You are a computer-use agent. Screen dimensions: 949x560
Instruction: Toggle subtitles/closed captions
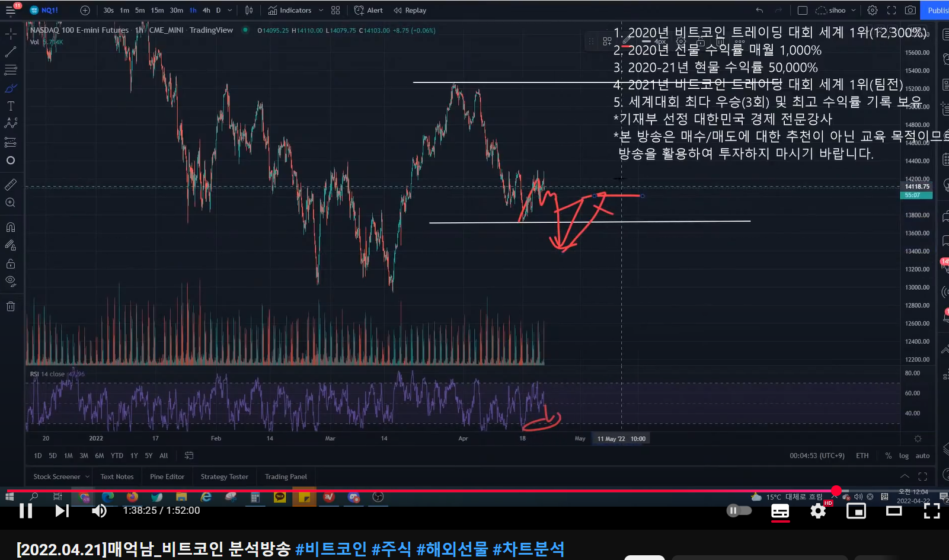(x=780, y=511)
